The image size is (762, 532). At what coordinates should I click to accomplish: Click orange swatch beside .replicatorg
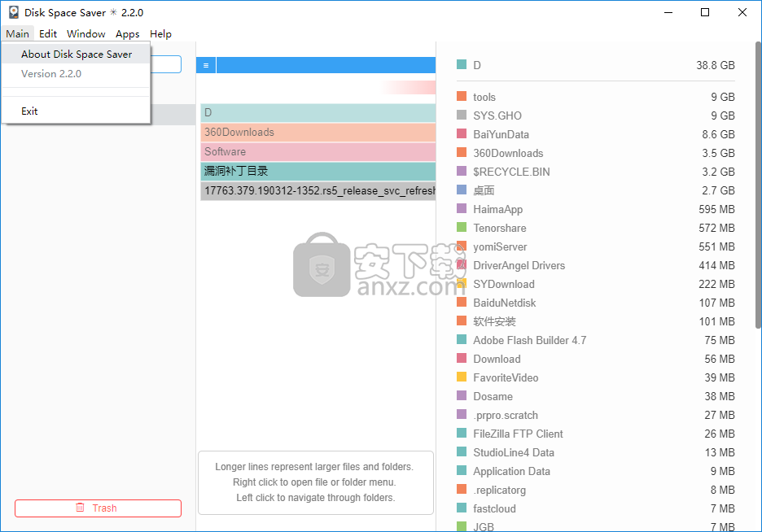coord(462,489)
